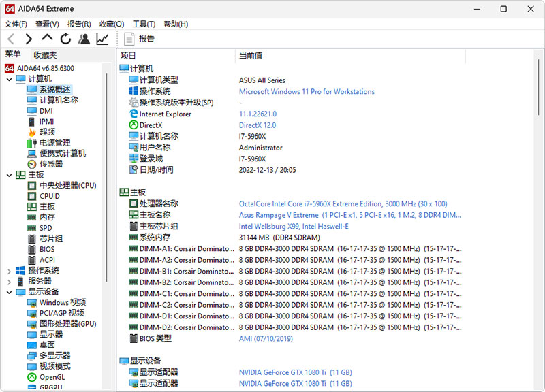Switch to the 菜单 tab
The height and width of the screenshot is (392, 545).
click(13, 54)
